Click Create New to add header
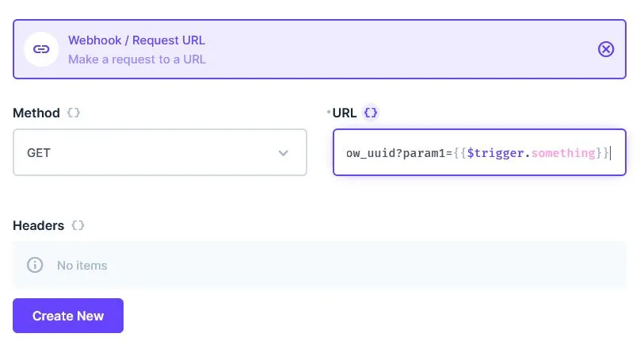The height and width of the screenshot is (345, 644). (68, 316)
